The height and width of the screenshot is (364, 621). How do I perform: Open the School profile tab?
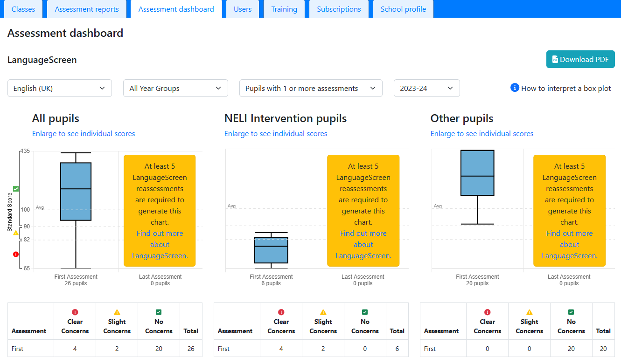[x=403, y=9]
